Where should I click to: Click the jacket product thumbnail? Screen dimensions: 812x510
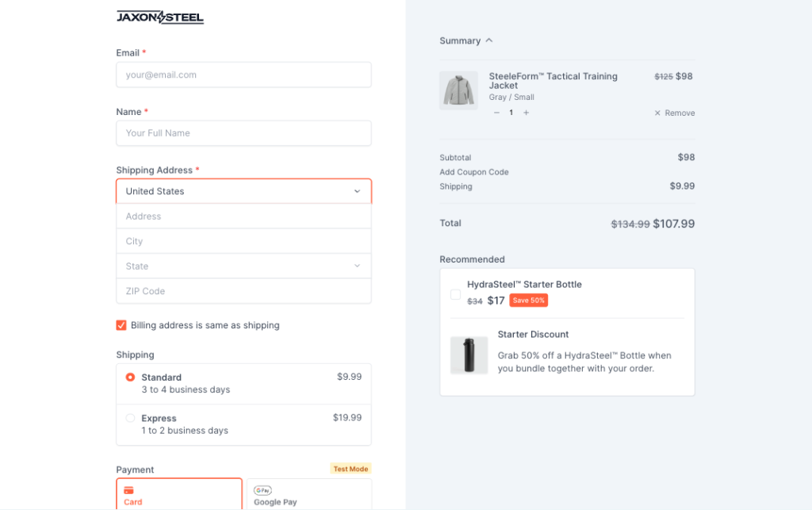458,90
